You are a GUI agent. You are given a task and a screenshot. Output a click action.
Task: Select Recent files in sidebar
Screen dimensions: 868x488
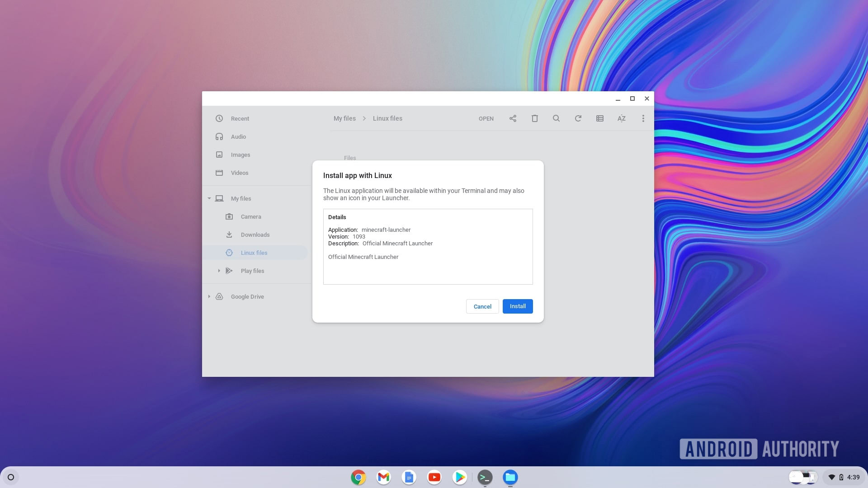tap(240, 118)
